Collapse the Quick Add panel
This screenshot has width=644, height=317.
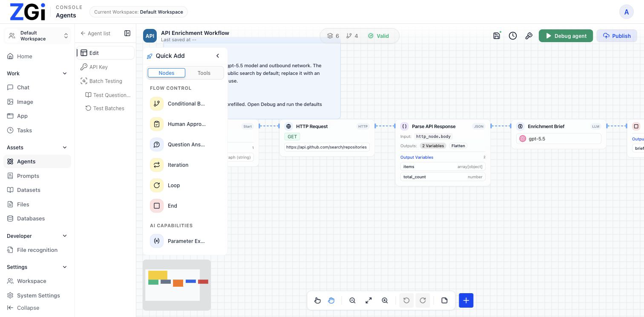pos(218,56)
